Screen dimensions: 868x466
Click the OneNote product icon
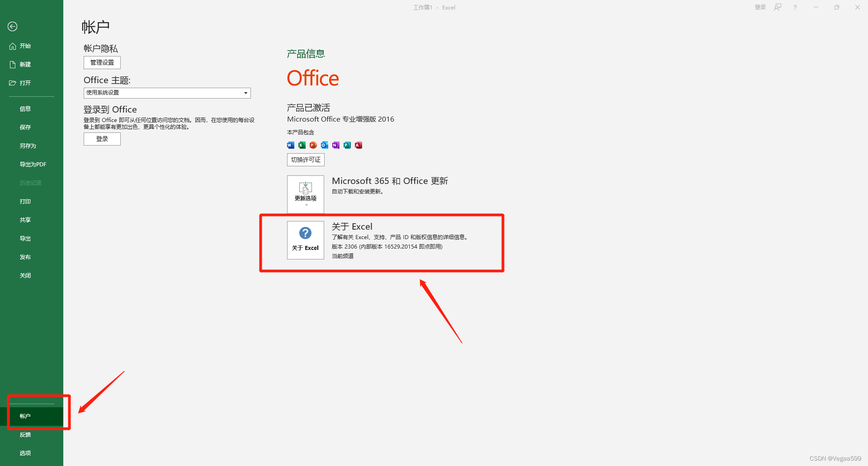coord(336,145)
